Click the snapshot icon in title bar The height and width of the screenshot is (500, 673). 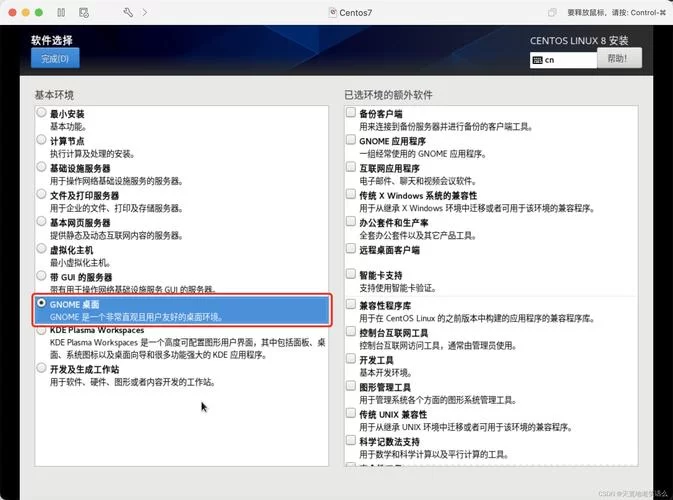click(x=84, y=12)
